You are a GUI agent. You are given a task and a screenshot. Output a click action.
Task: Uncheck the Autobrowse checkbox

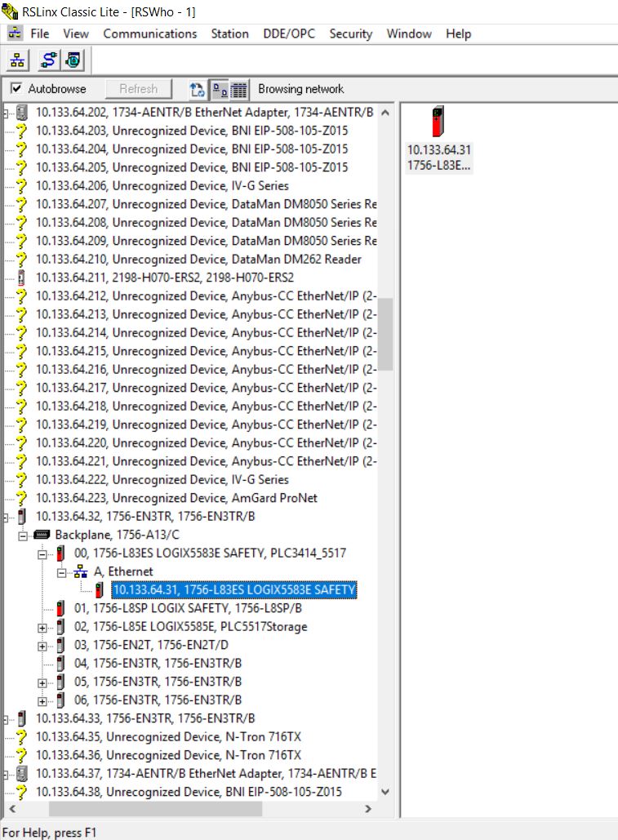click(x=16, y=89)
